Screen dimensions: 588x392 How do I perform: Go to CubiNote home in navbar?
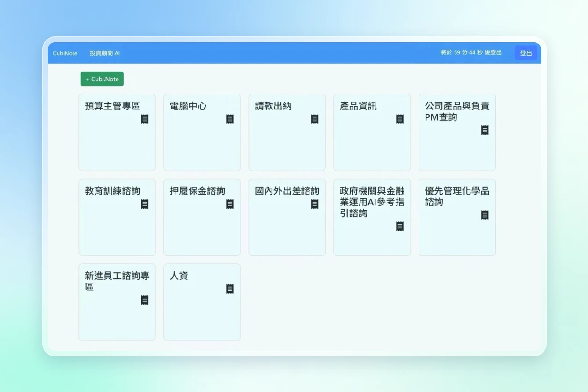tap(65, 53)
